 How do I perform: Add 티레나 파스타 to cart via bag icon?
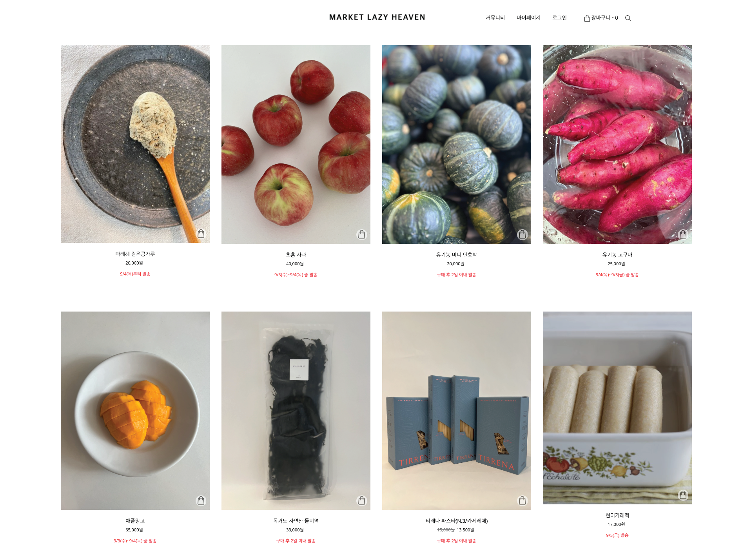[523, 500]
